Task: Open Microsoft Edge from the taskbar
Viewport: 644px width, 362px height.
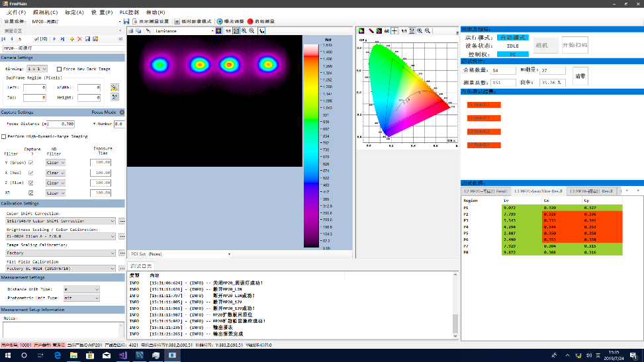Action: 57,355
